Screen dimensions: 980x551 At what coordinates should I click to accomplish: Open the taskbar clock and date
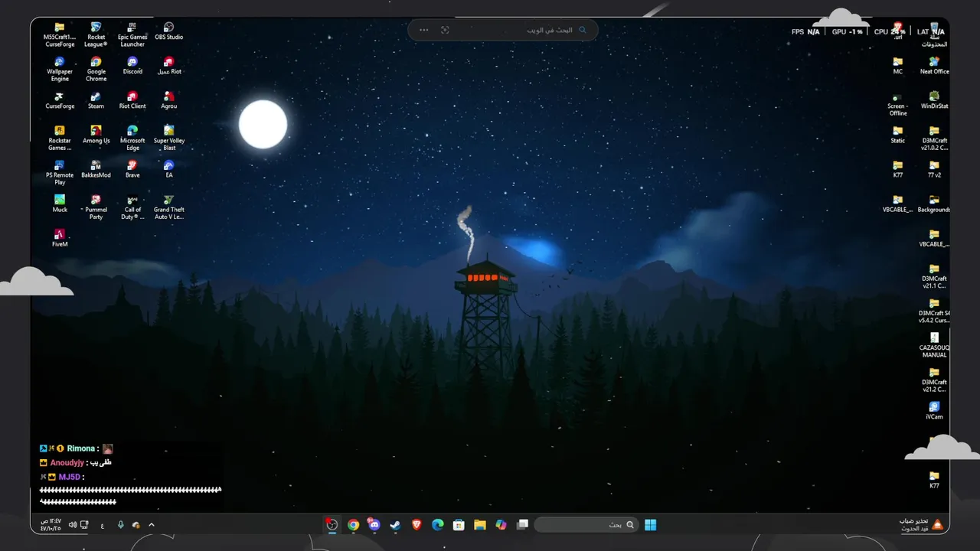pyautogui.click(x=51, y=525)
